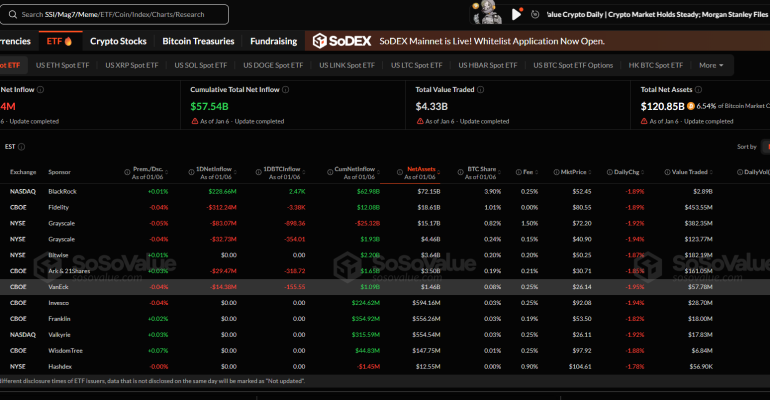Select the Fidelity sponsor row
Screen dimensions: 770x400
coord(385,208)
